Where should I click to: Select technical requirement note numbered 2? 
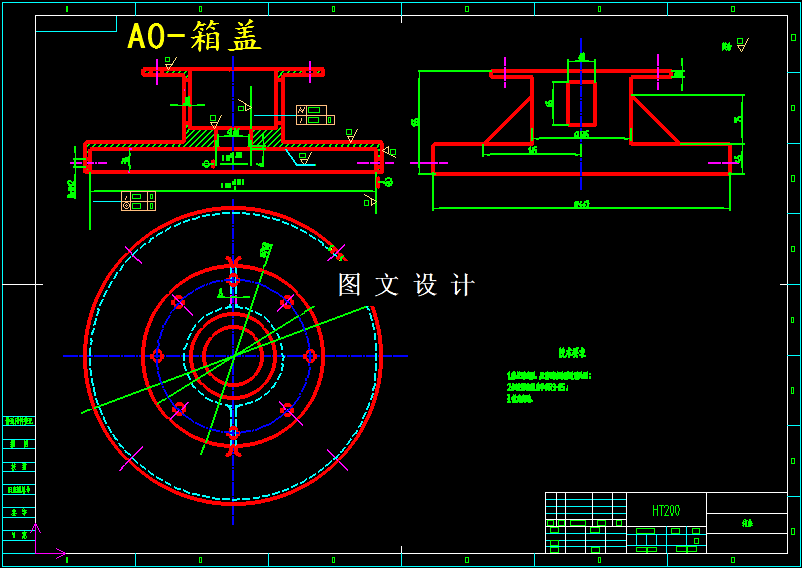click(x=538, y=388)
